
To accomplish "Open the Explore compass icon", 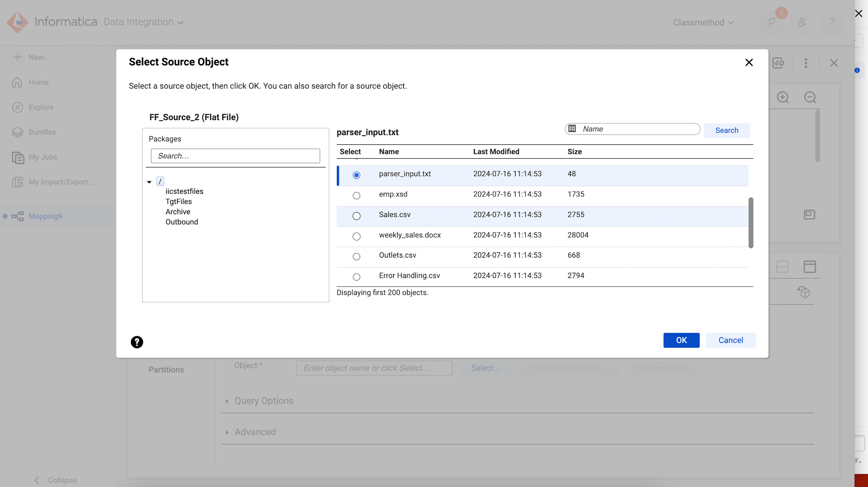I will (x=17, y=107).
